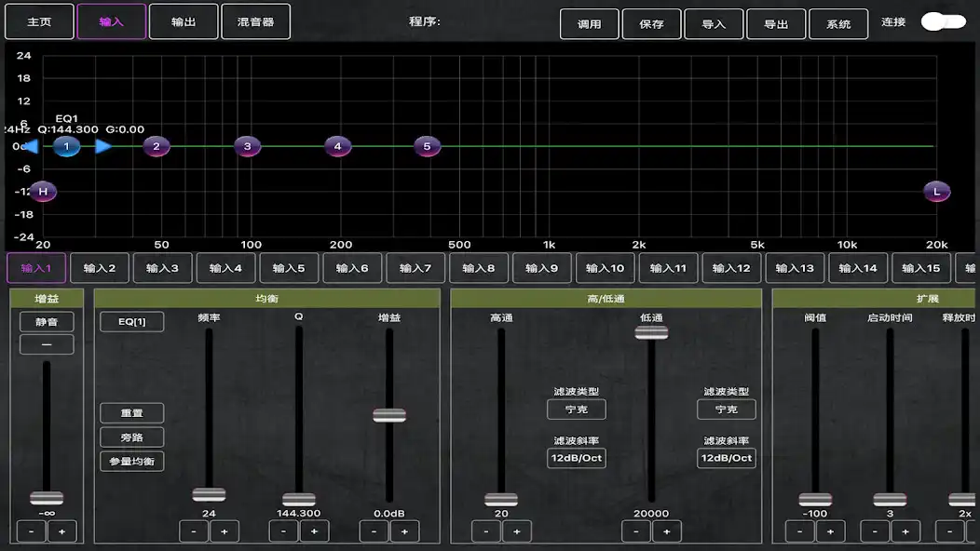Click the 启动时间 attack time slider handle
Screen dimensions: 980x551
890,500
